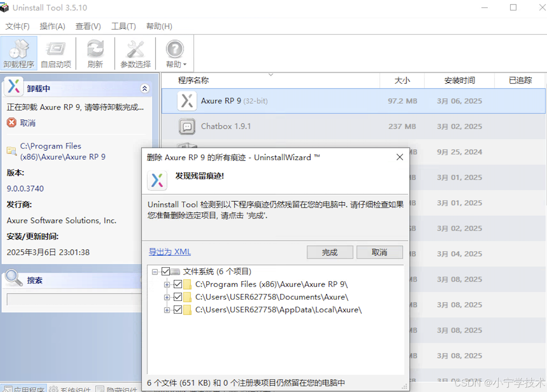This screenshot has width=547, height=392.
Task: Collapse the 卸载中 panel with chevron
Action: pos(144,88)
